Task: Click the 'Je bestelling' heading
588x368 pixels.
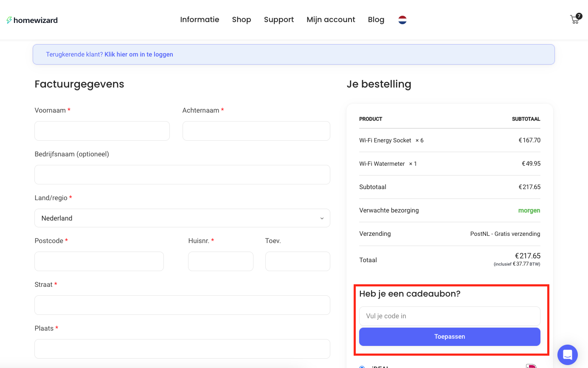Action: pyautogui.click(x=379, y=84)
